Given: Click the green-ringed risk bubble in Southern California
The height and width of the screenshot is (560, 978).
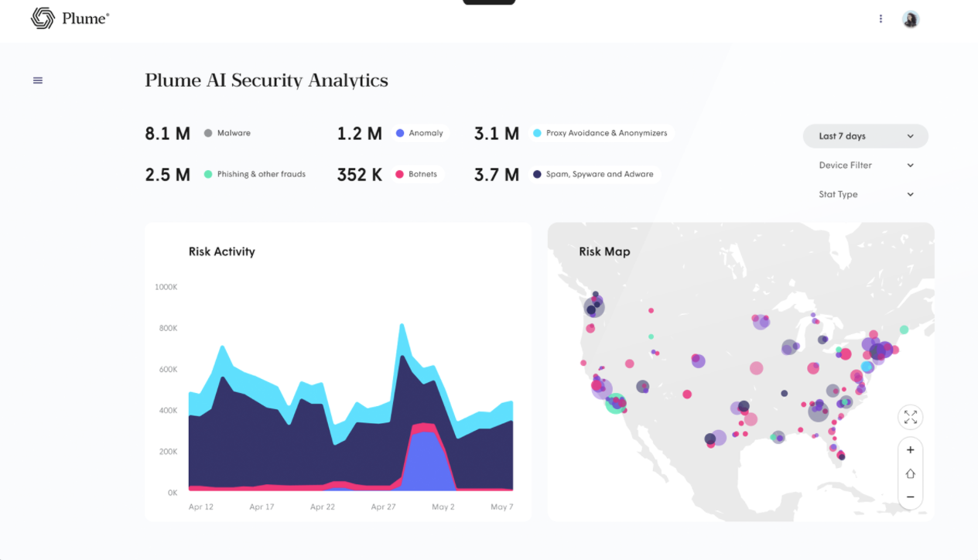Looking at the screenshot, I should tap(616, 403).
